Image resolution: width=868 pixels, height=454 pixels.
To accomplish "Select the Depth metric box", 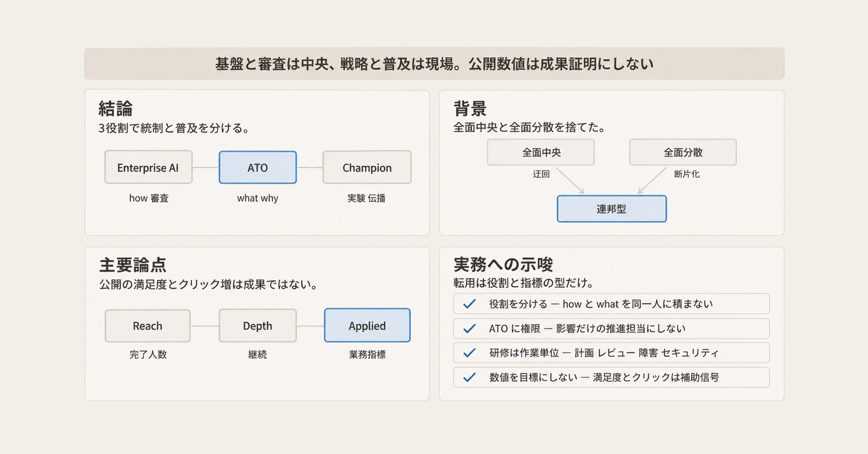I will (x=258, y=326).
